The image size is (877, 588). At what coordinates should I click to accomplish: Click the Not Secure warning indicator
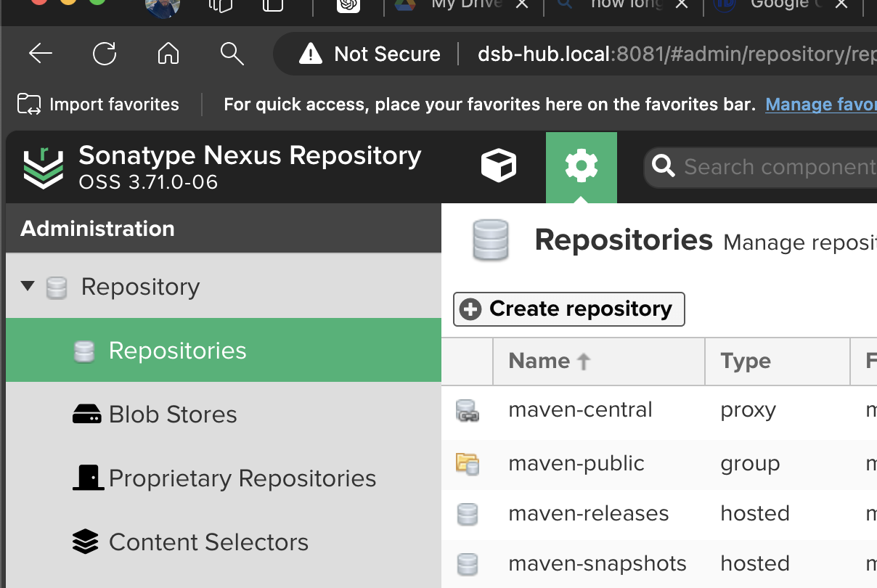(x=370, y=54)
